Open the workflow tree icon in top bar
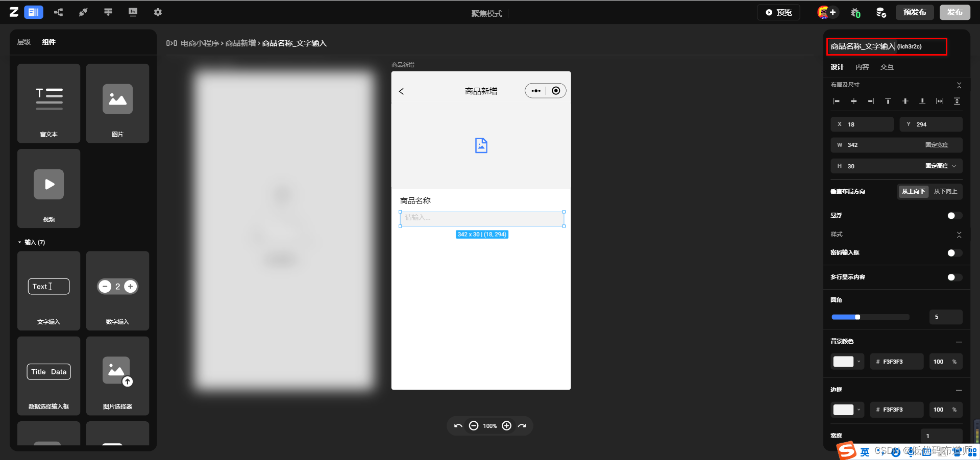 pos(59,12)
